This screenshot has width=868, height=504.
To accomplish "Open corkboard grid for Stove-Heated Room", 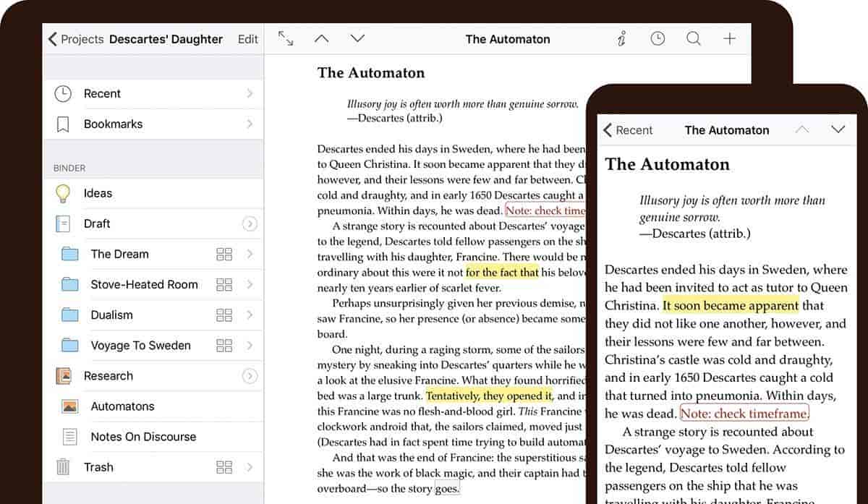I will click(224, 285).
